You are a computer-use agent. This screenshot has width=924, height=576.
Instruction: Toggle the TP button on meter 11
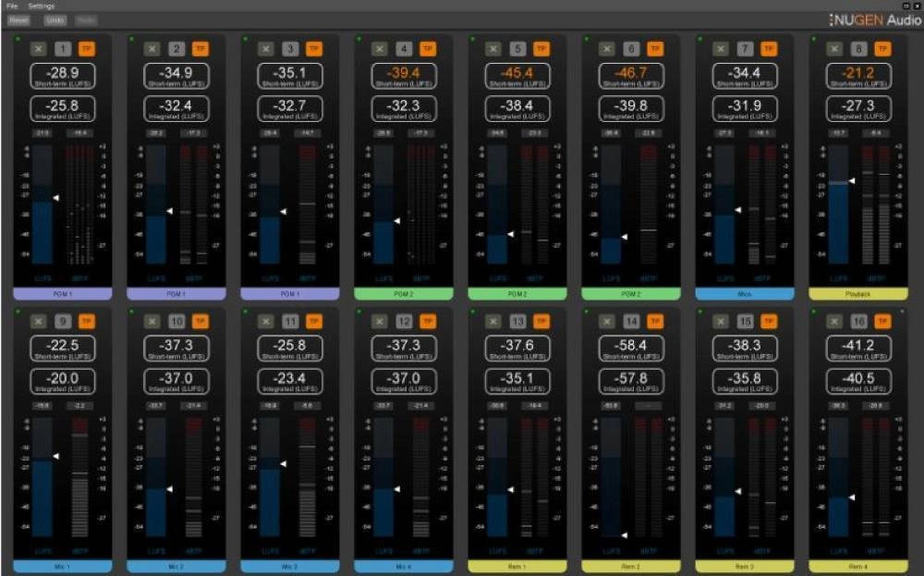click(x=315, y=322)
